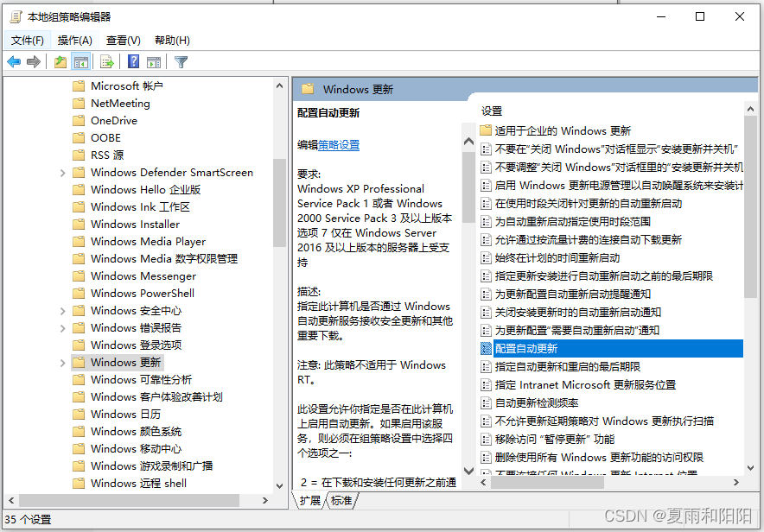Select the Microsoft 帐户 folder

click(127, 86)
